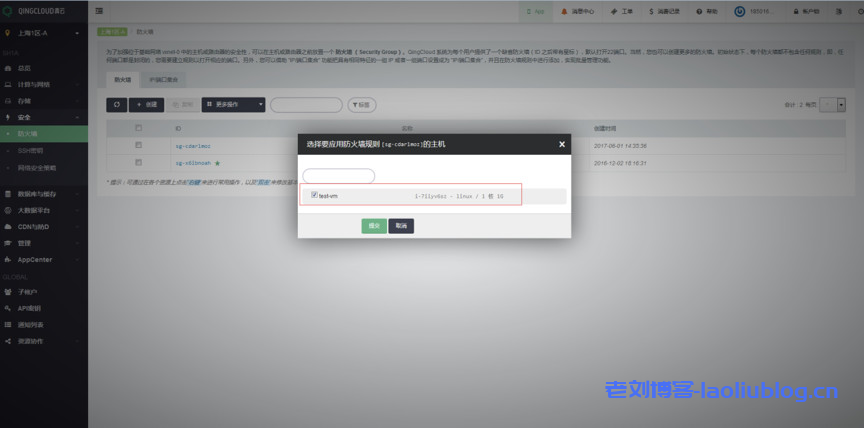
Task: Open the 消息中心 bell notifications
Action: [577, 12]
